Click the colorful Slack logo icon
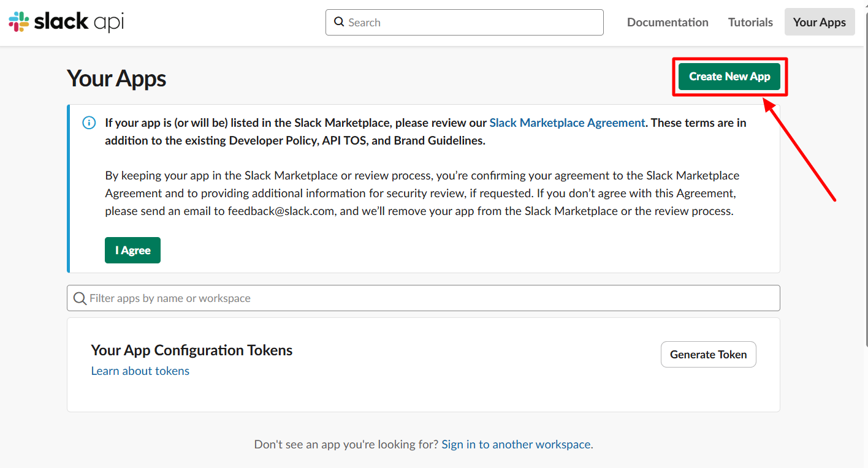The width and height of the screenshot is (868, 468). 19,22
